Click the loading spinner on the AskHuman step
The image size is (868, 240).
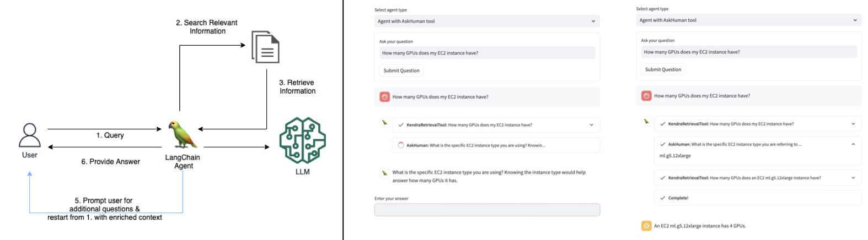(401, 145)
